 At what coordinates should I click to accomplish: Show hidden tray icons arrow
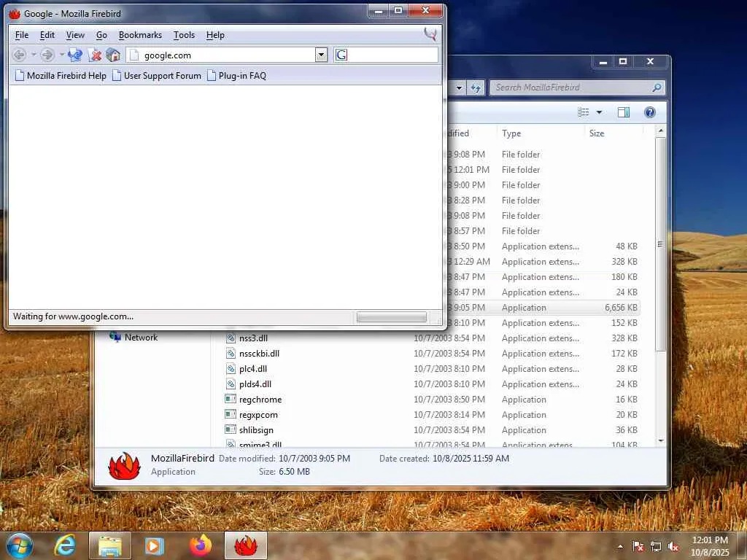[x=620, y=547]
